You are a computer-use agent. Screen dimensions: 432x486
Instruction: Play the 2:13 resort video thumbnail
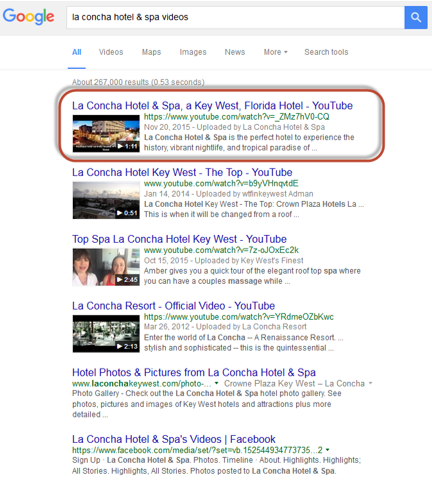click(x=106, y=334)
